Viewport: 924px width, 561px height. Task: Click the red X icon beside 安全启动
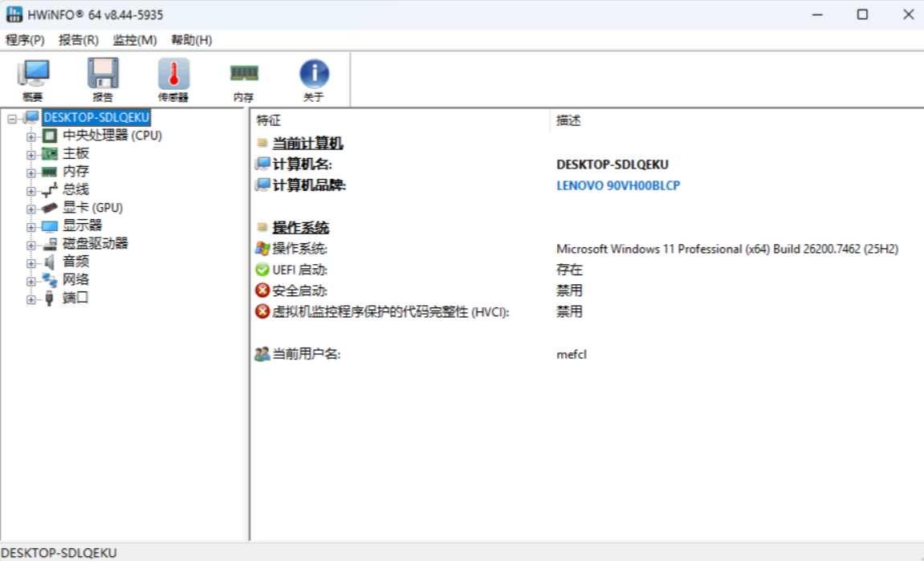263,291
